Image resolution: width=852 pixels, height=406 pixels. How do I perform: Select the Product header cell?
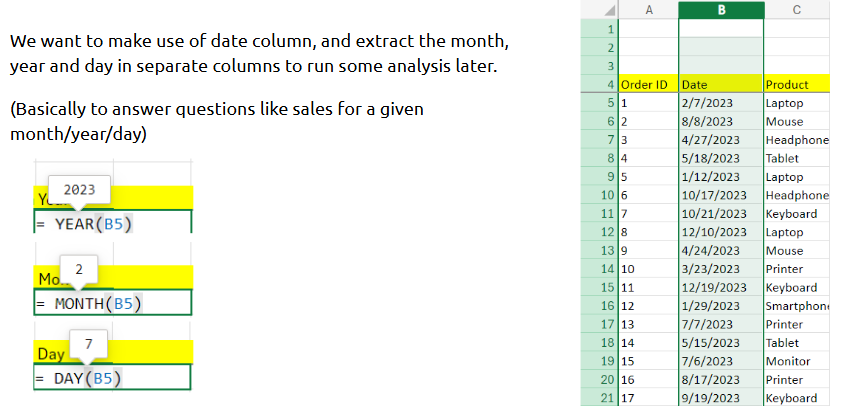point(796,84)
